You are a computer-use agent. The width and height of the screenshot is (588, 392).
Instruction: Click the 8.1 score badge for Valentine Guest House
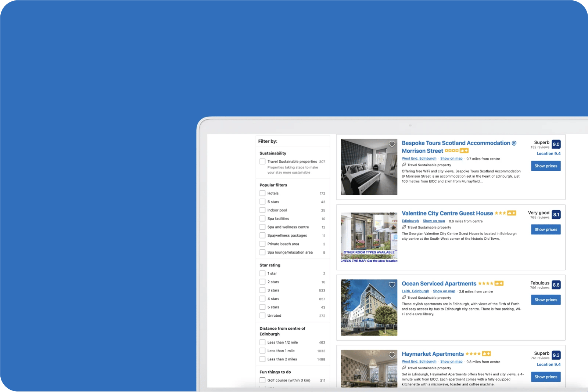556,214
